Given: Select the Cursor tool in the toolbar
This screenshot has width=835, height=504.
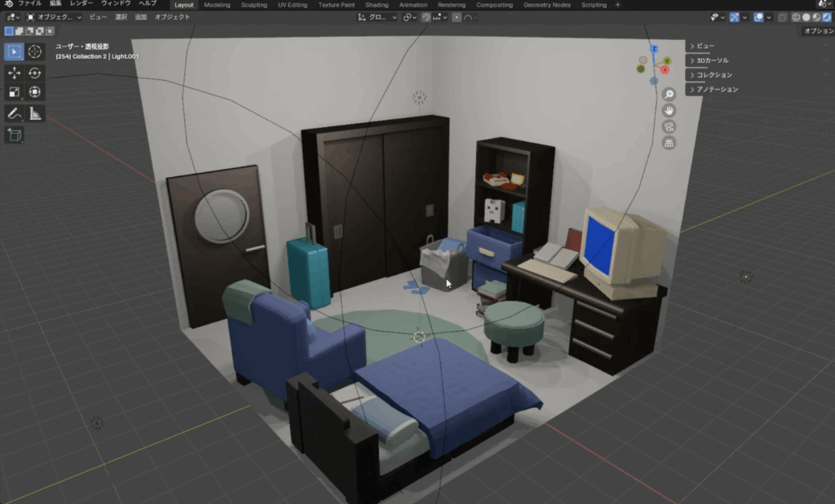Looking at the screenshot, I should [35, 51].
